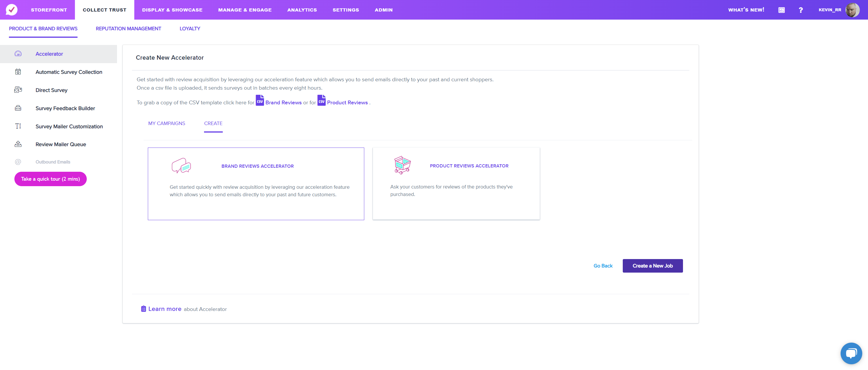This screenshot has width=868, height=370.
Task: Download the Product Reviews CSV template link
Action: (348, 102)
